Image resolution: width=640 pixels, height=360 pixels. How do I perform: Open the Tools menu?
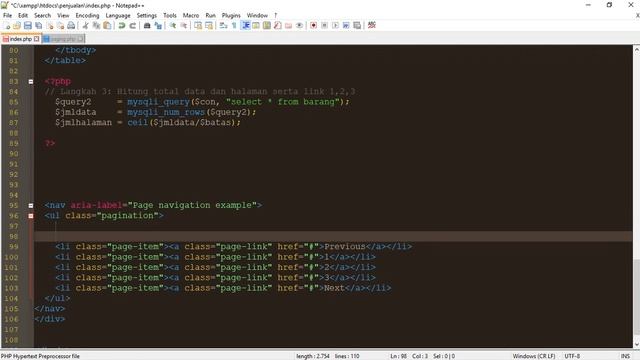(170, 16)
